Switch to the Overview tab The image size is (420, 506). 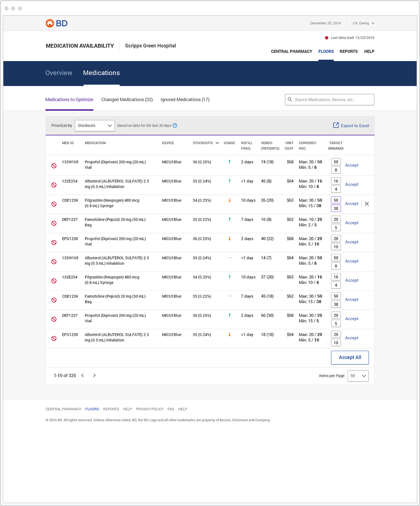[x=59, y=73]
